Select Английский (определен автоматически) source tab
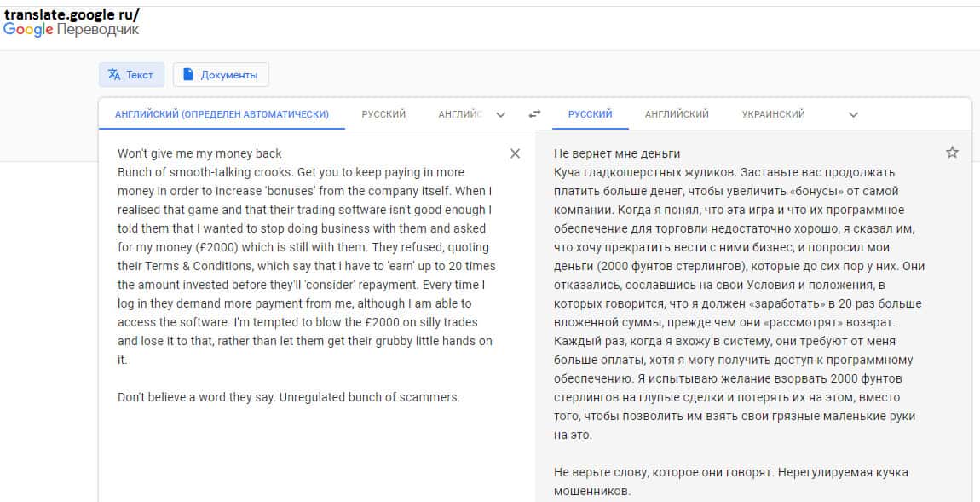The width and height of the screenshot is (980, 502). [x=222, y=113]
